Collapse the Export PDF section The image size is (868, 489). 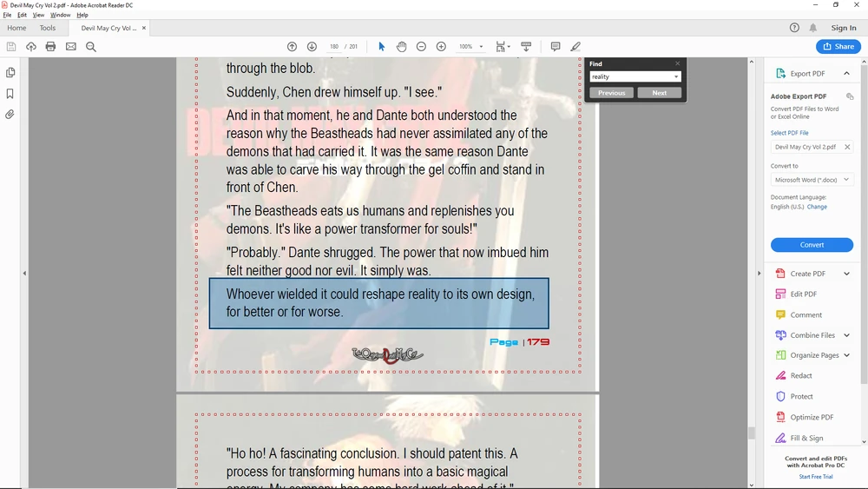(x=846, y=73)
